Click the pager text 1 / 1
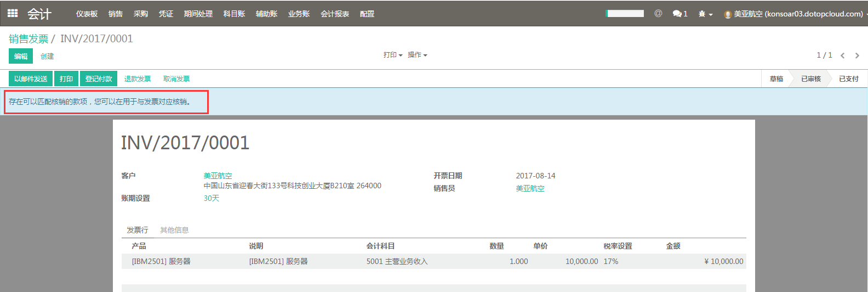 [x=824, y=55]
